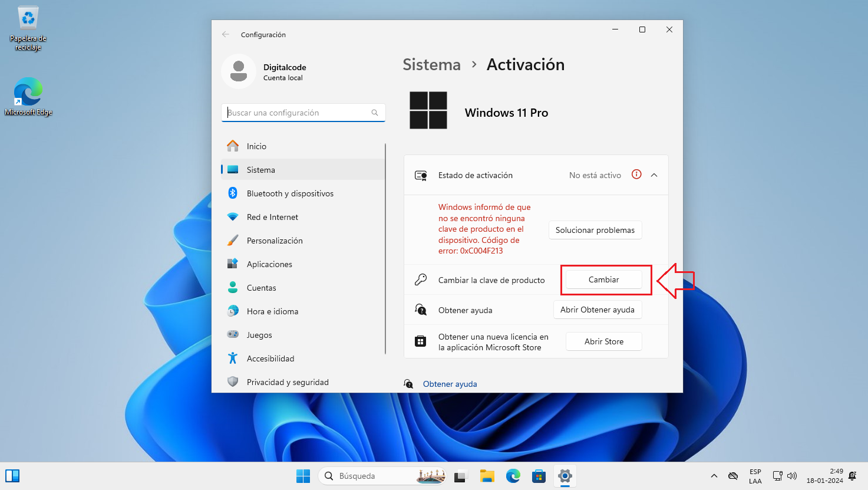Click the red activation warning info icon
The width and height of the screenshot is (868, 490).
pos(636,175)
